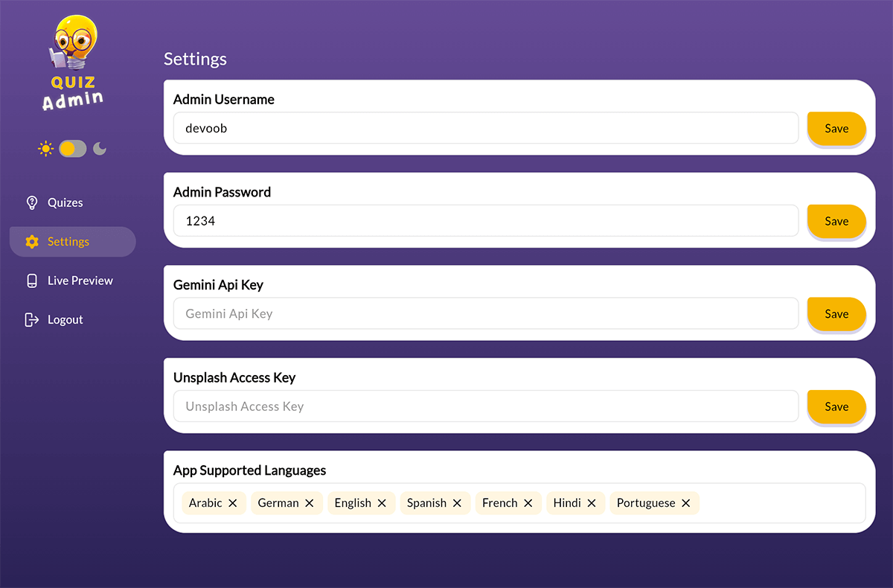Image resolution: width=893 pixels, height=588 pixels.
Task: Save the Gemini Api Key
Action: point(836,314)
